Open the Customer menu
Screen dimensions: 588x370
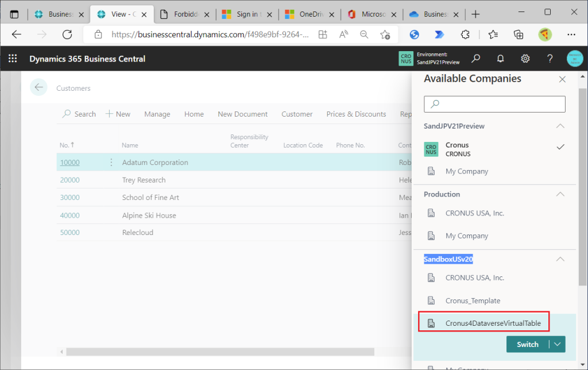(x=297, y=114)
